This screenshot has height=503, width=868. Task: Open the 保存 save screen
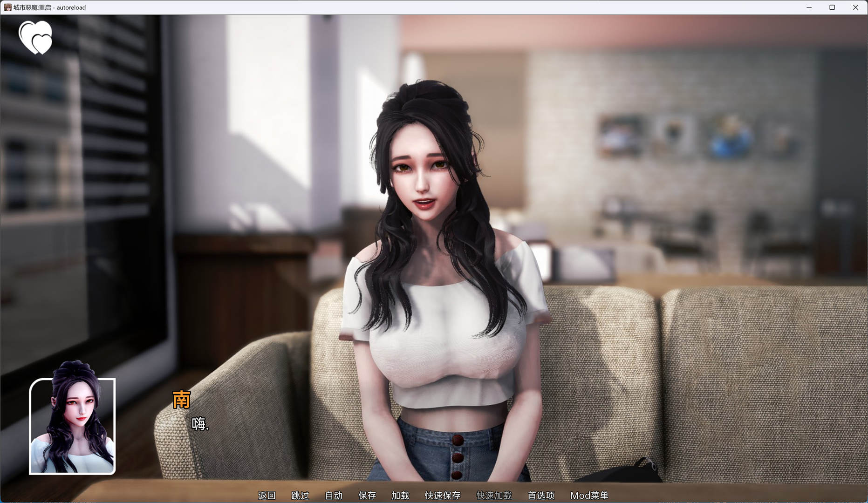coord(367,496)
